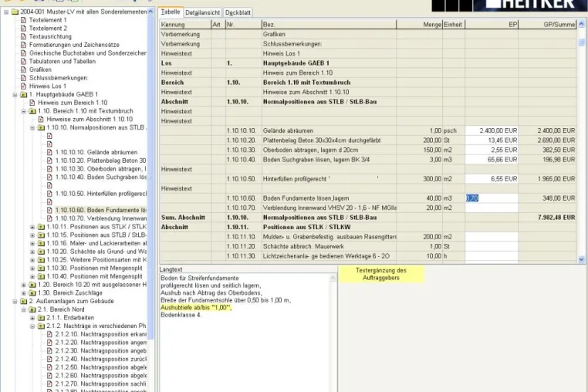Switch to the Tabelle tab

tap(171, 12)
